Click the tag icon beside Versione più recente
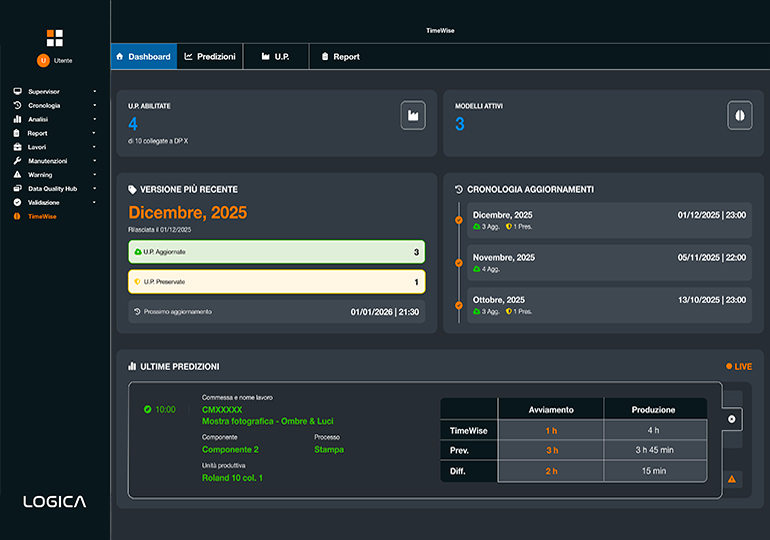Image resolution: width=770 pixels, height=540 pixels. point(132,189)
